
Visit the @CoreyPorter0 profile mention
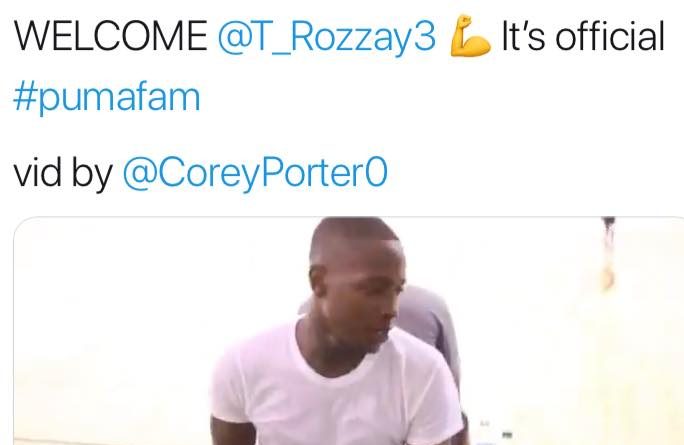tap(255, 173)
